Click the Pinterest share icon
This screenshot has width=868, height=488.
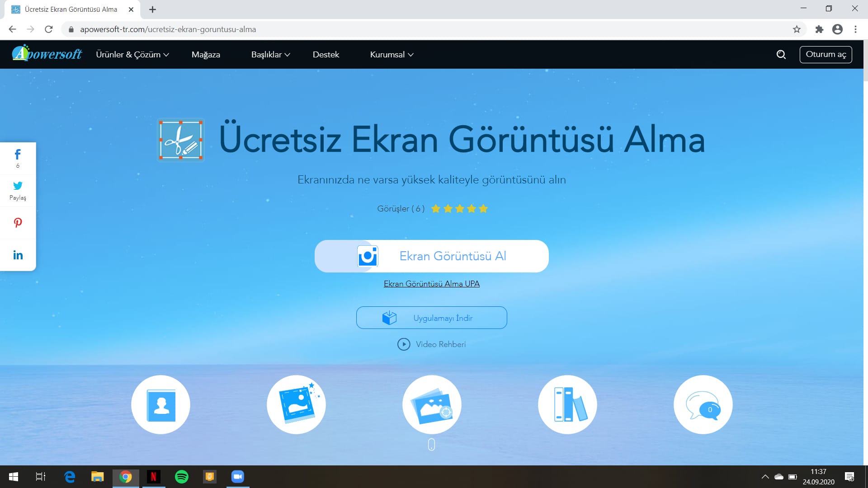(x=18, y=223)
